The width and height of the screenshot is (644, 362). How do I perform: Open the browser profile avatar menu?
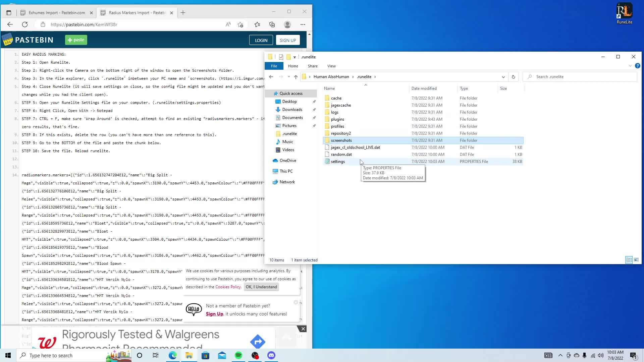287,24
